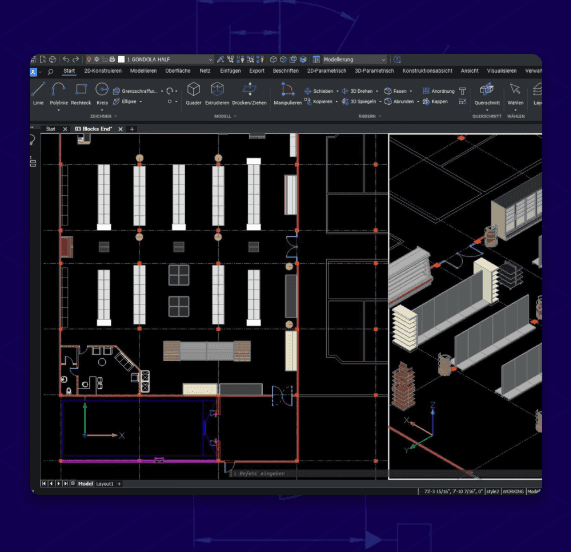Image resolution: width=571 pixels, height=552 pixels.
Task: Open the Schieben dropdown arrow
Action: pos(337,91)
